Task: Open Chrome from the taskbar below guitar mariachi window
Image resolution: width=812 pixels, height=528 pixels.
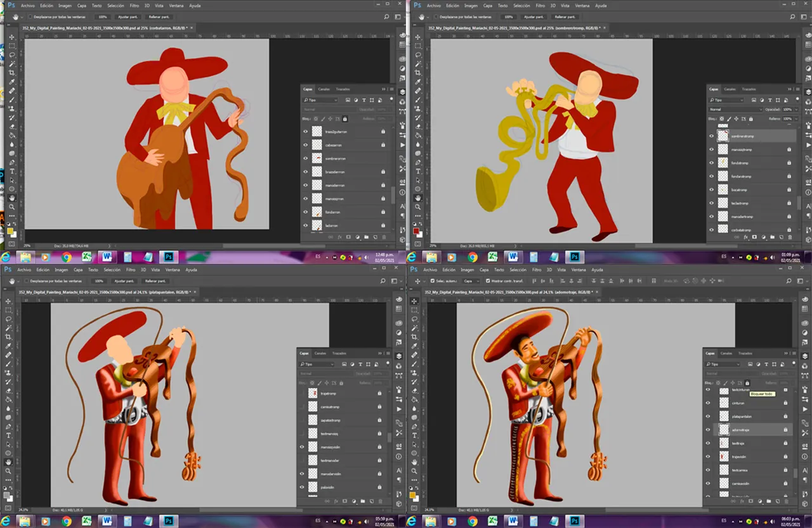Action: tap(66, 257)
